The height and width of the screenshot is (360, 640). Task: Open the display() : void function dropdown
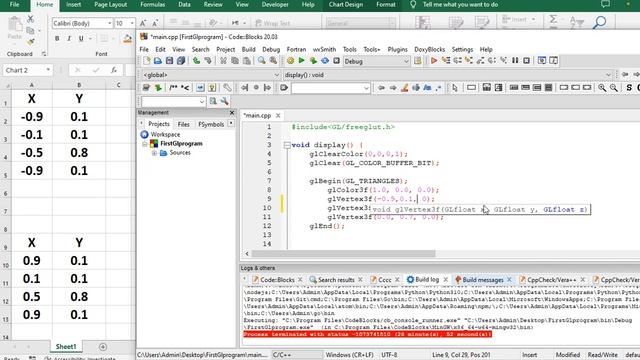pyautogui.click(x=608, y=75)
